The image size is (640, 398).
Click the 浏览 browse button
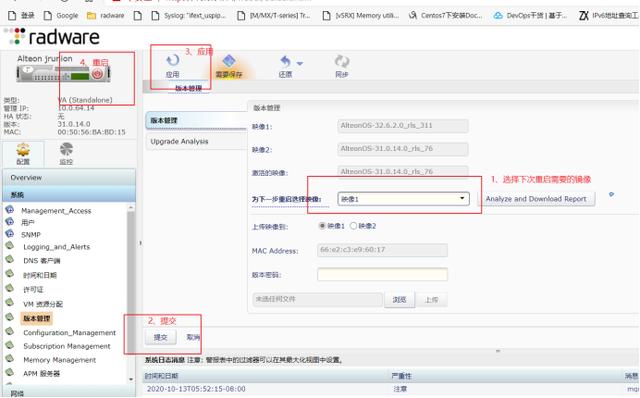(x=399, y=300)
